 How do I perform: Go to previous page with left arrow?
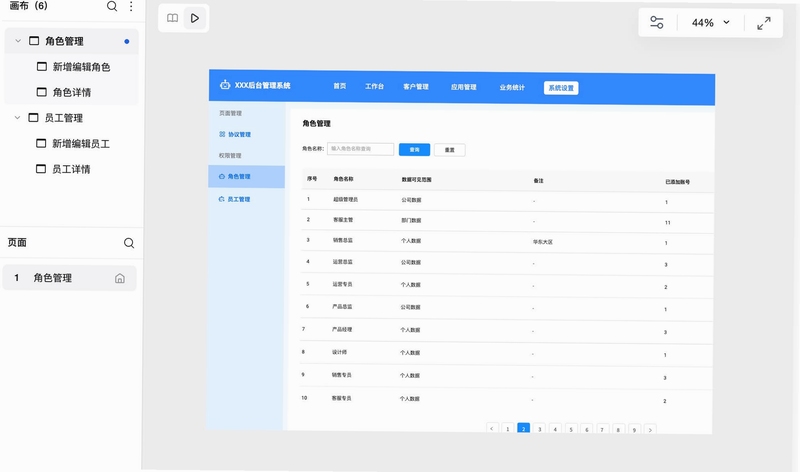(492, 429)
